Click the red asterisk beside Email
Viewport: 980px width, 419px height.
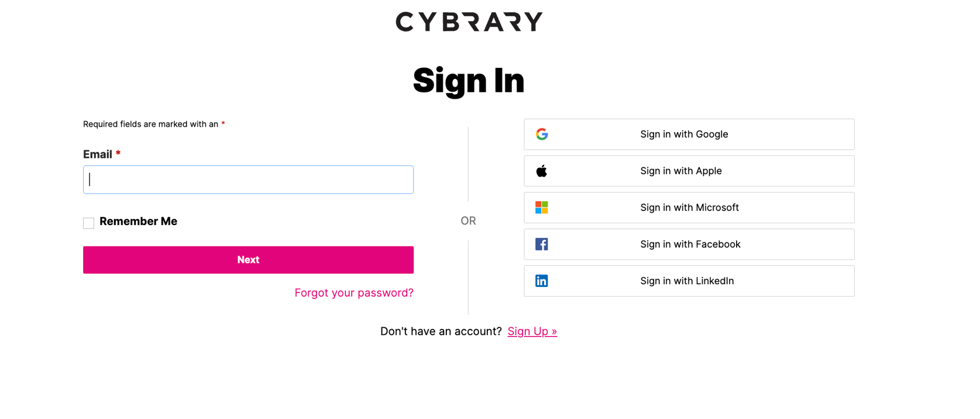point(118,153)
